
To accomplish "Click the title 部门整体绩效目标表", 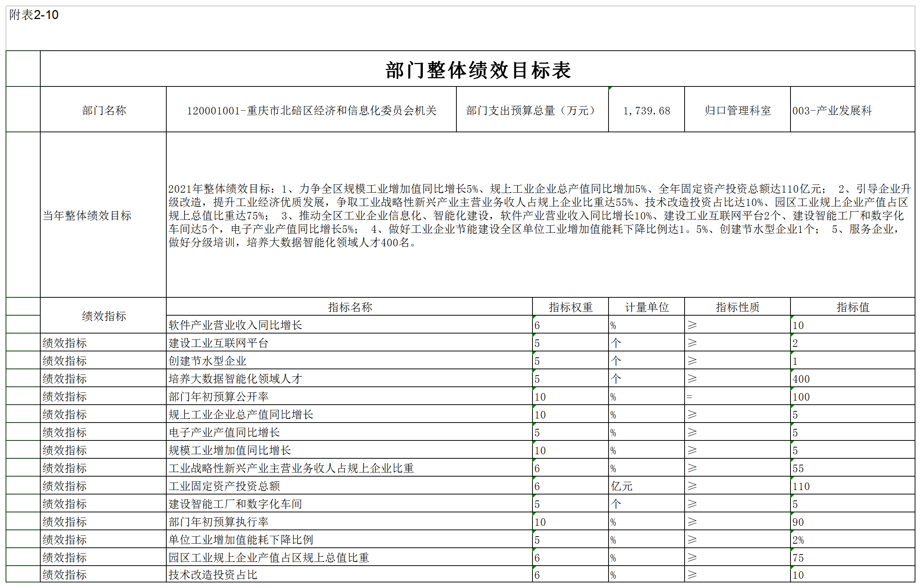I will (x=478, y=70).
